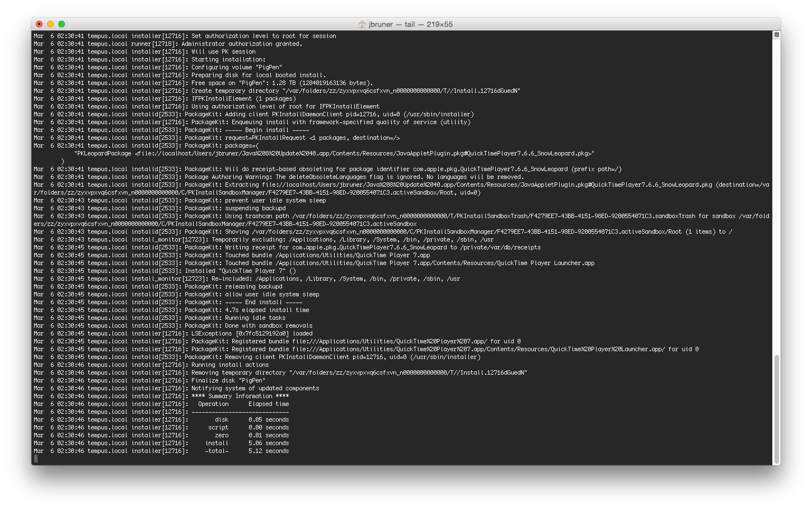Viewport: 812px width, 510px height.
Task: Click 'request=PKInstallRequest' log line
Action: pos(217,138)
